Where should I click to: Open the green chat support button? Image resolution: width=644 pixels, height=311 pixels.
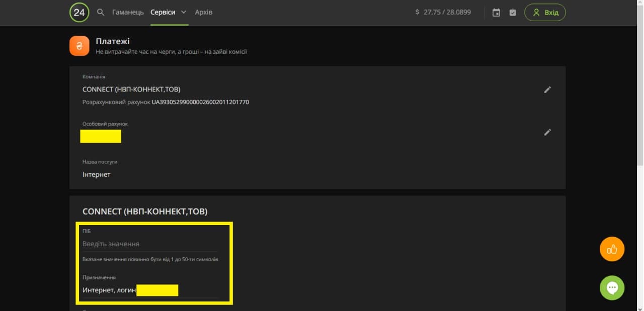(612, 288)
